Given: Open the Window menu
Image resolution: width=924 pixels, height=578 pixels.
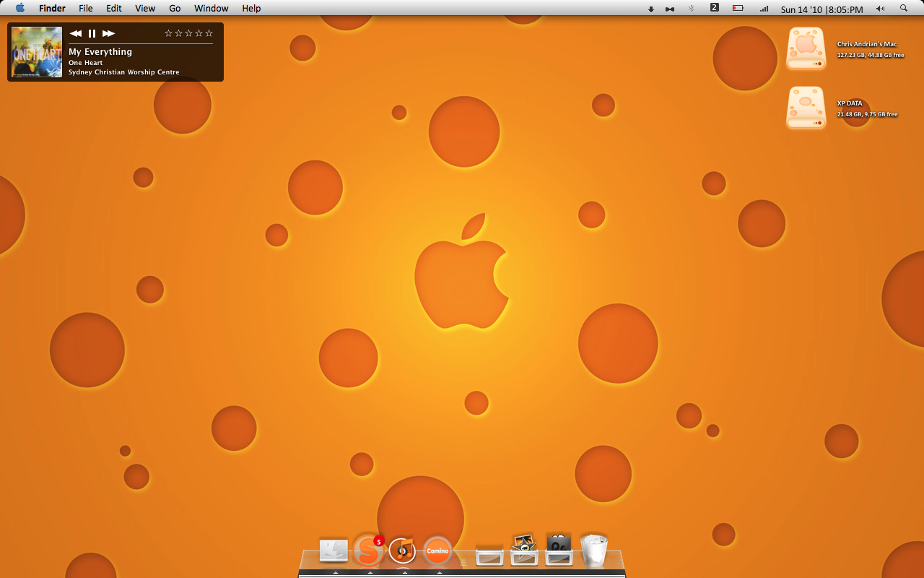Looking at the screenshot, I should point(212,9).
